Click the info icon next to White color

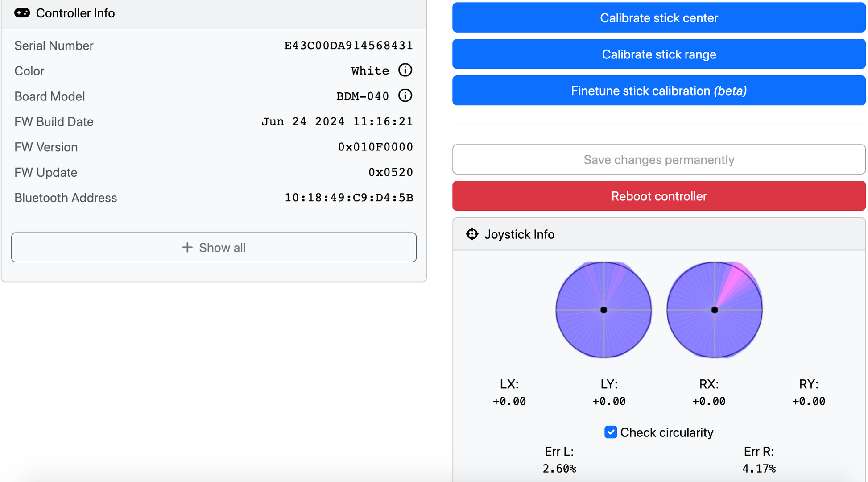pos(405,70)
